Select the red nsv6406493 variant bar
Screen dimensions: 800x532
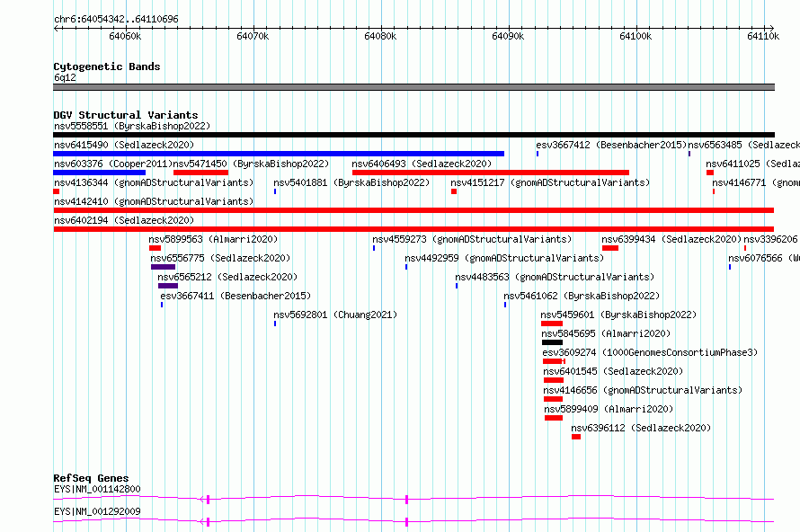coord(490,173)
